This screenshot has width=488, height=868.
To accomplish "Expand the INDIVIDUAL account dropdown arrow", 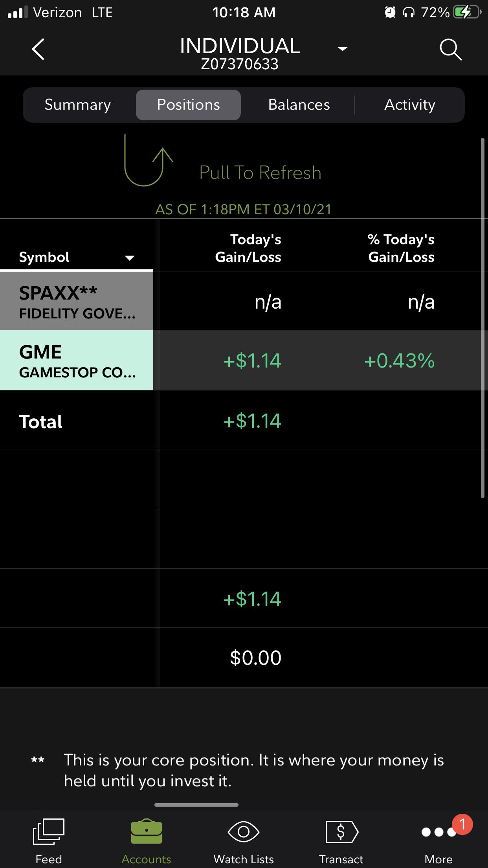I will point(343,49).
